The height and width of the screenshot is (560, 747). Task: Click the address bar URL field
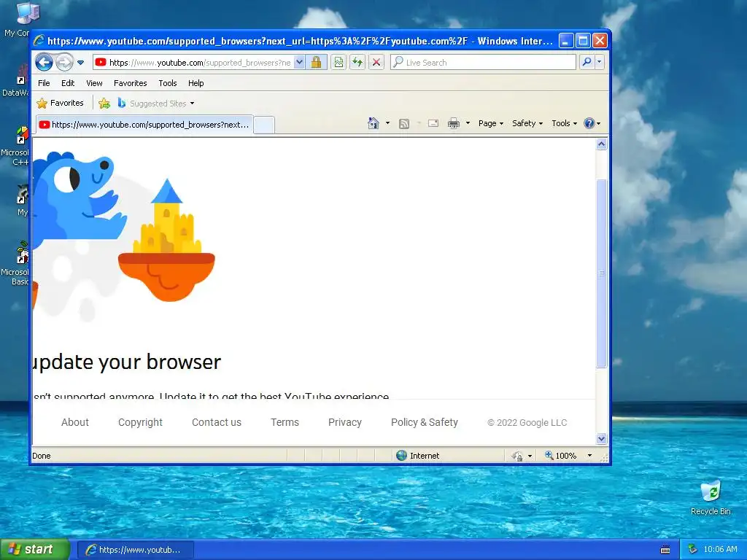tap(200, 63)
